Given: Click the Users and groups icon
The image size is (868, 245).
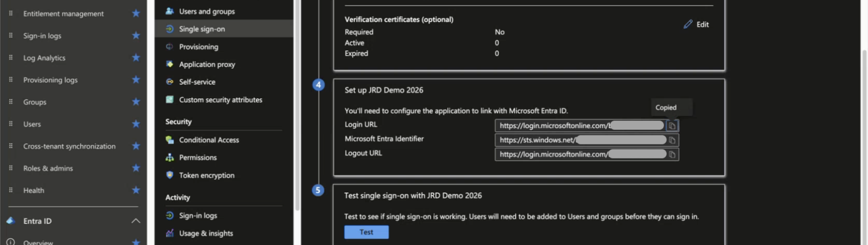Looking at the screenshot, I should click(x=170, y=11).
